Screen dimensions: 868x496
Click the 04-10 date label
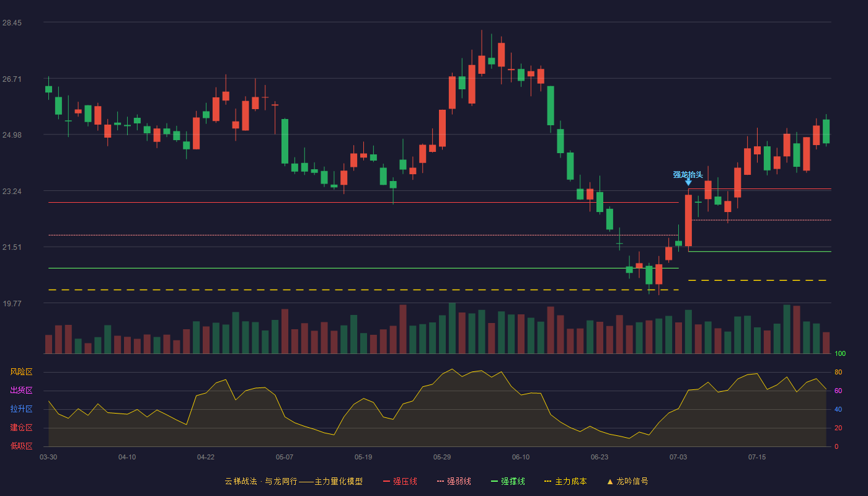tap(127, 457)
